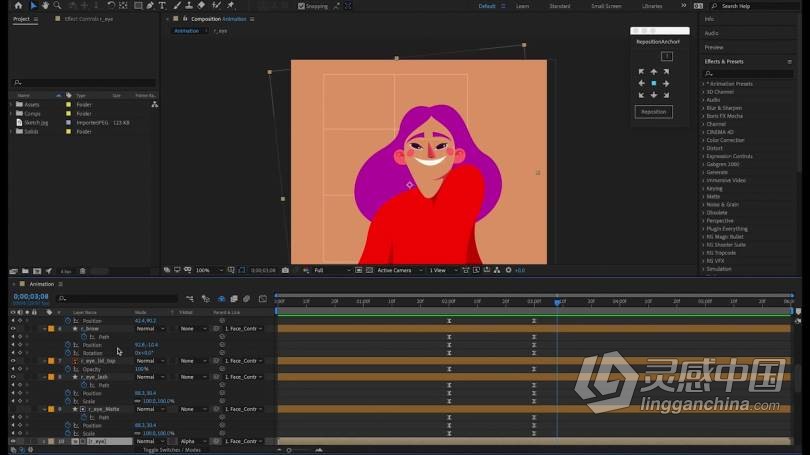Toggle Rotation stopwatch under r_brow

coord(68,353)
